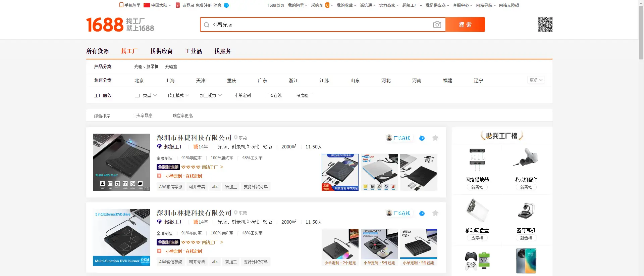This screenshot has height=276, width=644.
Task: Filter factories by 北京 region
Action: coord(139,81)
